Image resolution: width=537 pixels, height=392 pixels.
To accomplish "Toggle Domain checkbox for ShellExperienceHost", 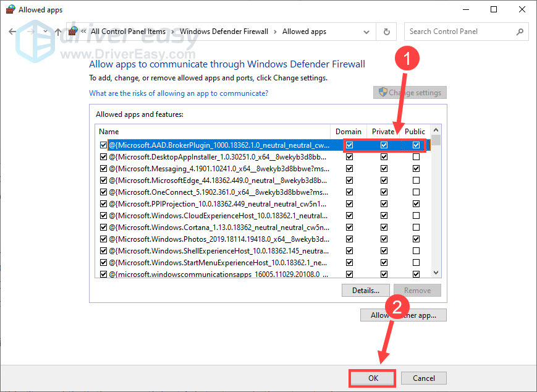I will click(x=349, y=251).
